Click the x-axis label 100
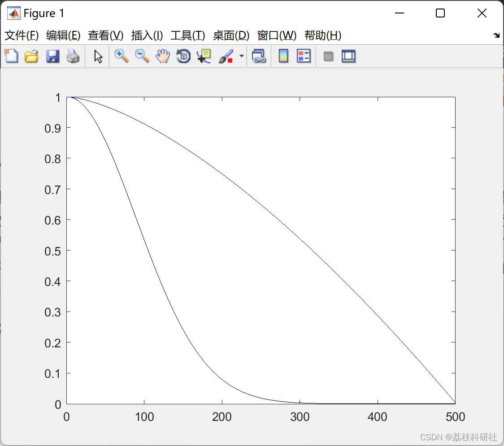Screen dimensions: 504x446 pyautogui.click(x=144, y=417)
